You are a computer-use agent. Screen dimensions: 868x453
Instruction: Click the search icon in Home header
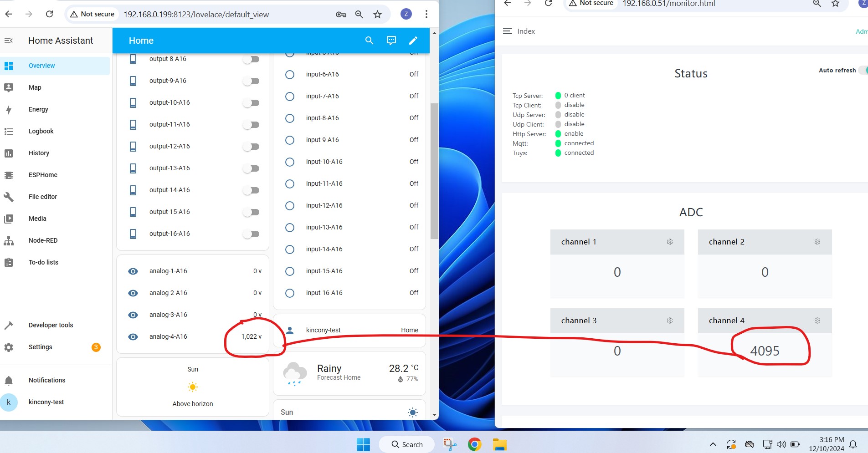[x=369, y=41]
